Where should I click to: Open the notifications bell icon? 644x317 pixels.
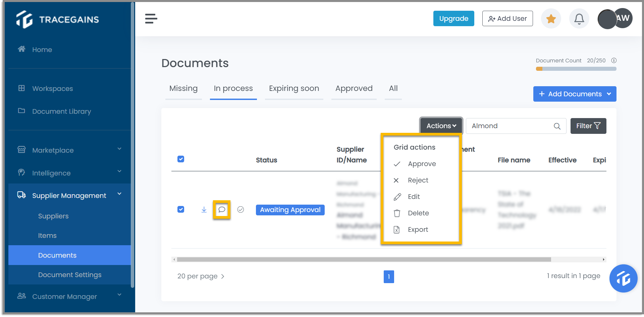click(579, 19)
